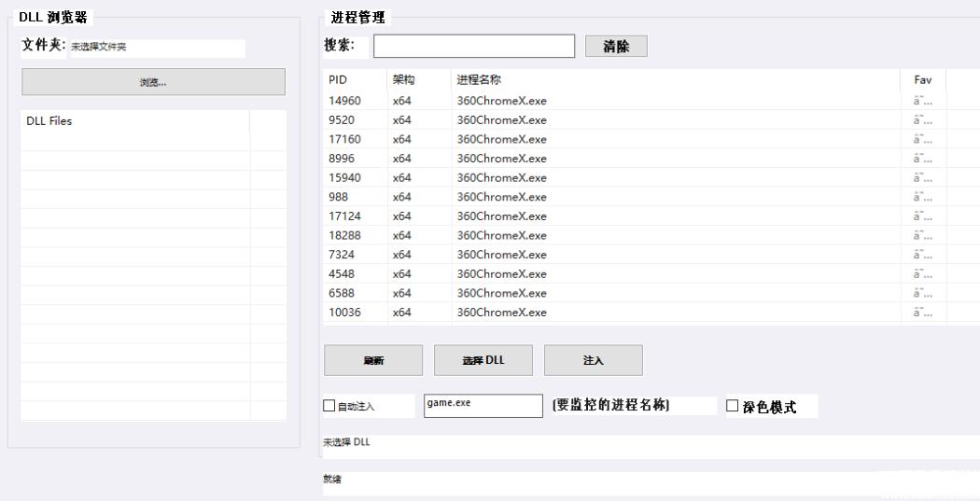The height and width of the screenshot is (501, 980).
Task: Click the x64 cell for PID 988
Action: click(402, 197)
